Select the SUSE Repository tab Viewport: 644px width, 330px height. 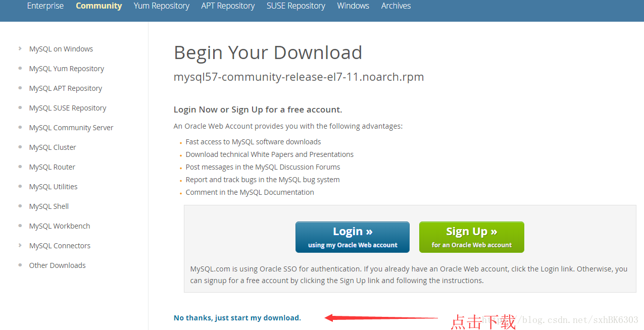296,6
